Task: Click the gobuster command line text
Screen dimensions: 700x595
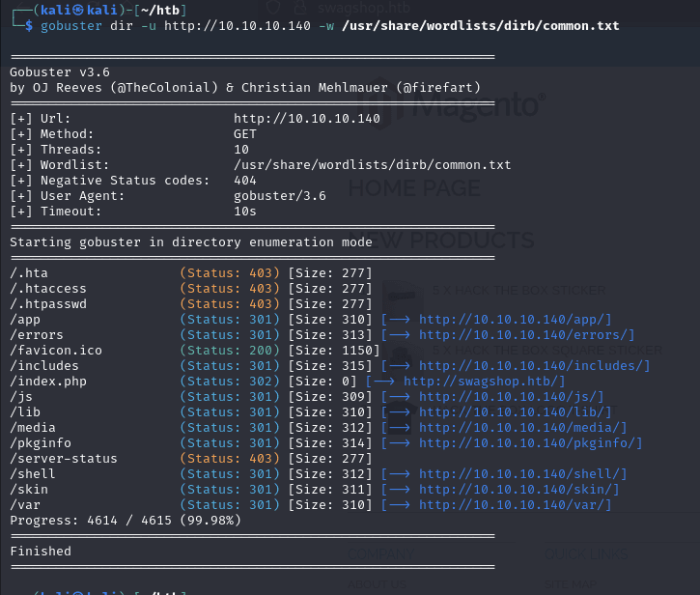Action: click(328, 25)
